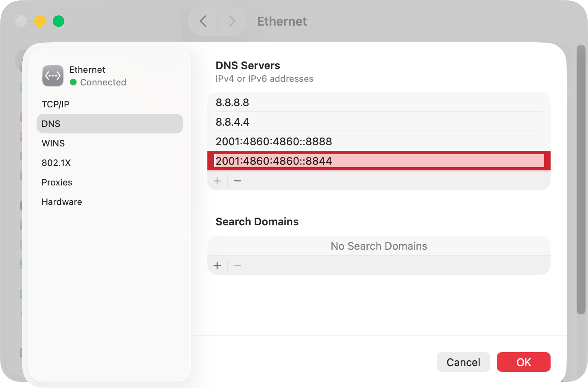Switch to the WINS settings section
This screenshot has height=388, width=588.
[x=53, y=143]
